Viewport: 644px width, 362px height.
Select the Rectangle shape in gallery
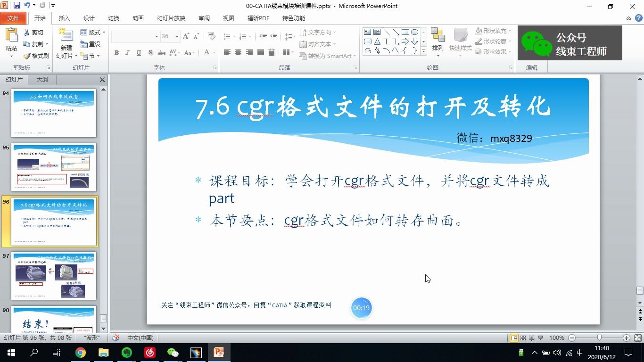tap(405, 32)
